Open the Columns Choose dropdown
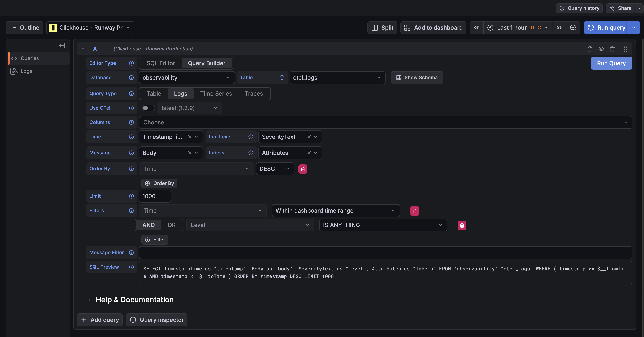 pos(385,122)
